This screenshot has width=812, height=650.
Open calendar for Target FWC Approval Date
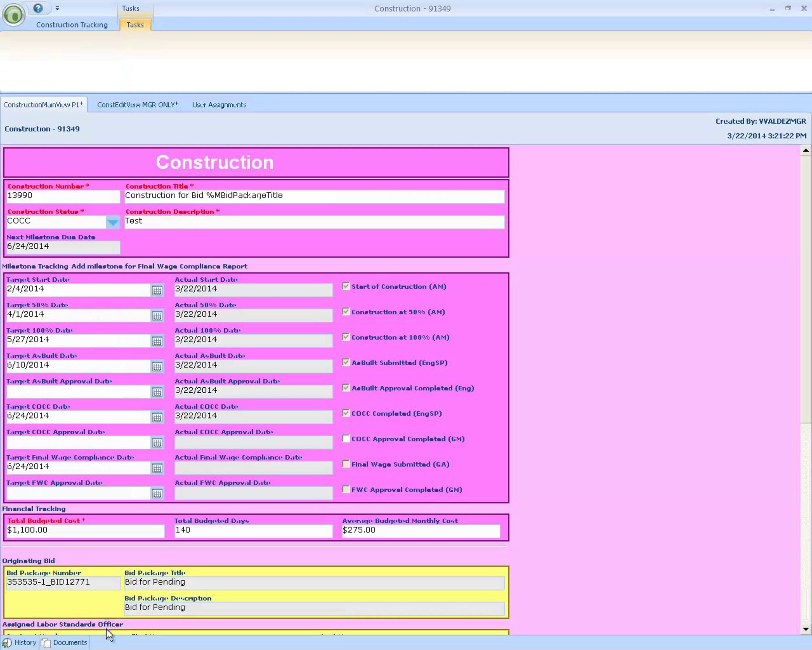pos(157,493)
